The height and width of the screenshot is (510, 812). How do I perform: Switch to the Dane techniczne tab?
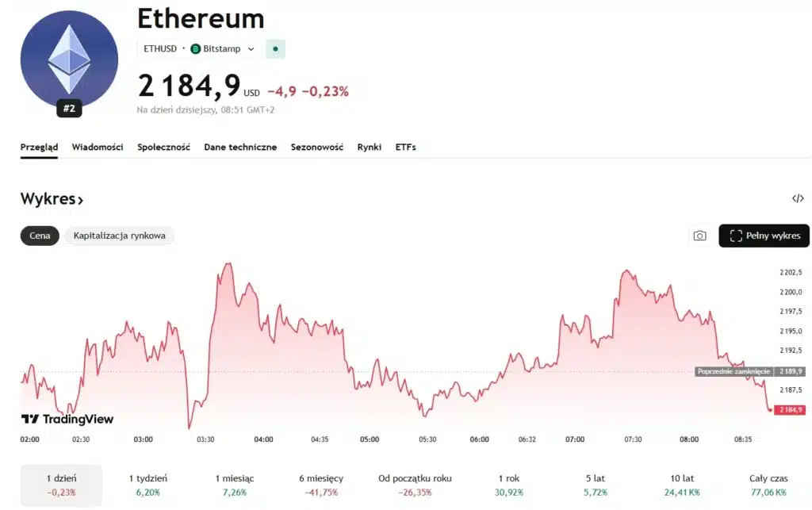[x=240, y=147]
